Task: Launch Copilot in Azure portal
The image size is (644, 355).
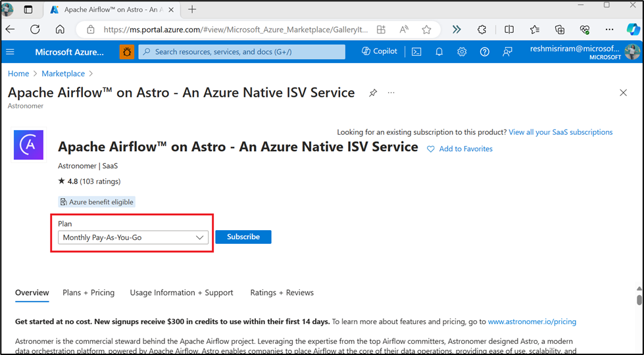Action: [380, 51]
